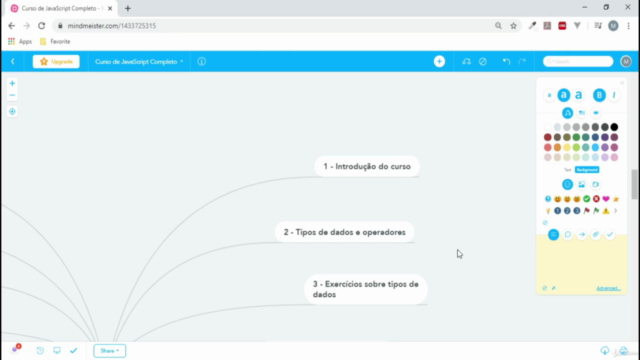Add the lightbulb icon to topic
This screenshot has height=360, width=640.
pyautogui.click(x=548, y=211)
